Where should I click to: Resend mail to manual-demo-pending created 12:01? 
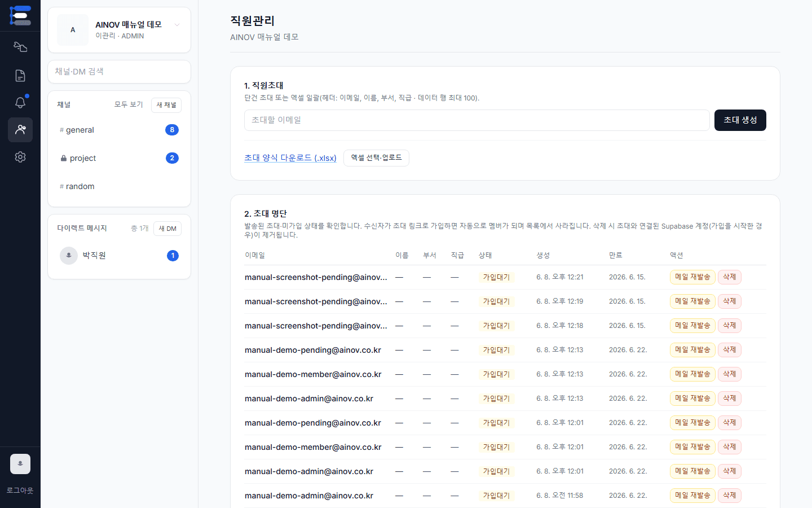[692, 423]
